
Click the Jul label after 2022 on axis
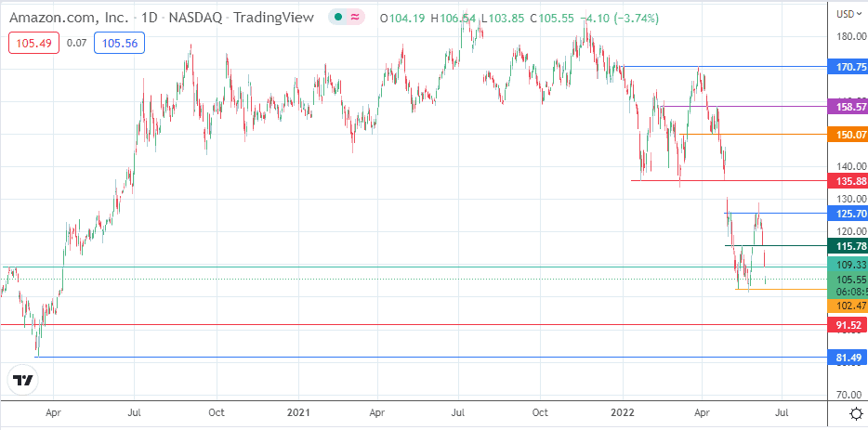pyautogui.click(x=782, y=412)
